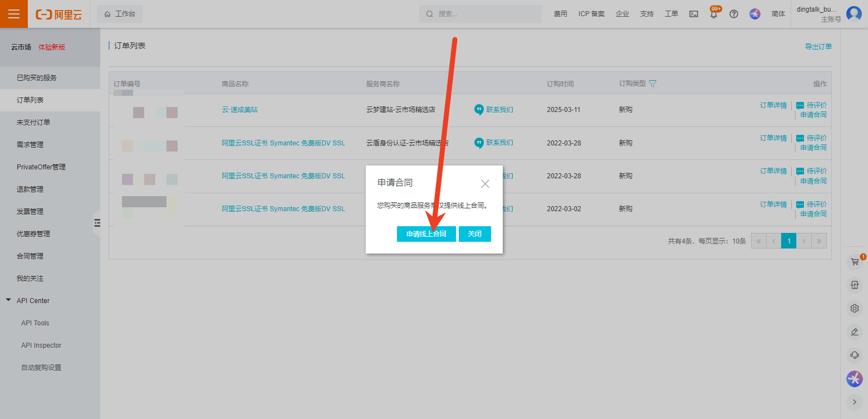The width and height of the screenshot is (868, 419).
Task: Open the 费用 menu
Action: point(560,14)
